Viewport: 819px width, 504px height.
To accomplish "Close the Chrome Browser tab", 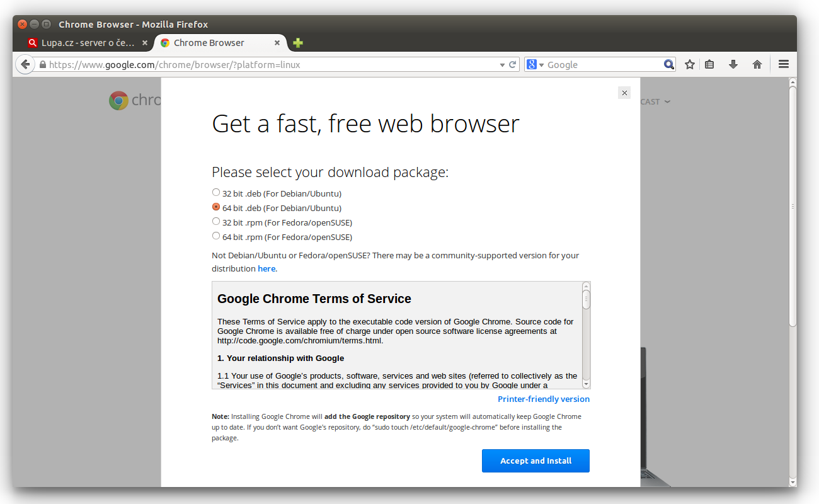I will 277,43.
